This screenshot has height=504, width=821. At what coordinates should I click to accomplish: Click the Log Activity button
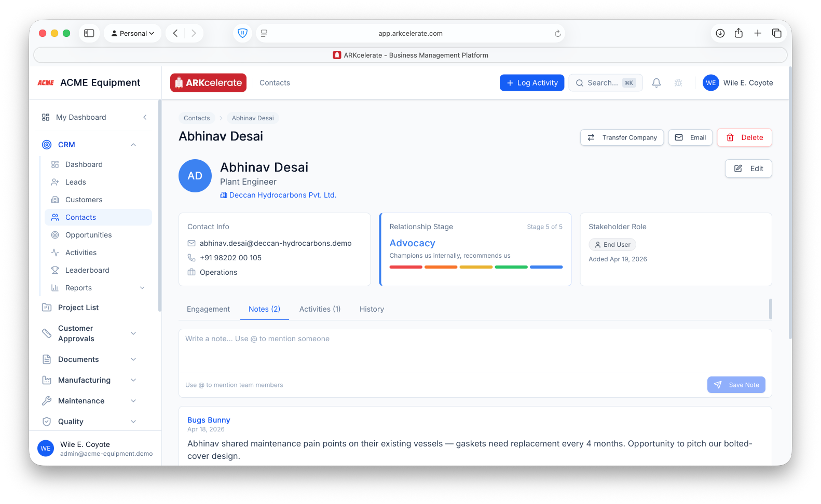532,83
